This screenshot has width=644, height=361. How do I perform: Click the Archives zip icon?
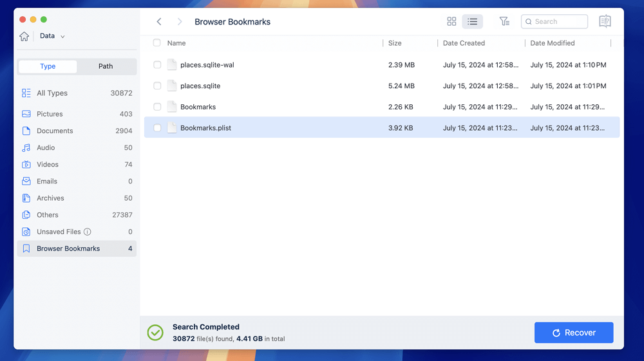[x=26, y=198]
